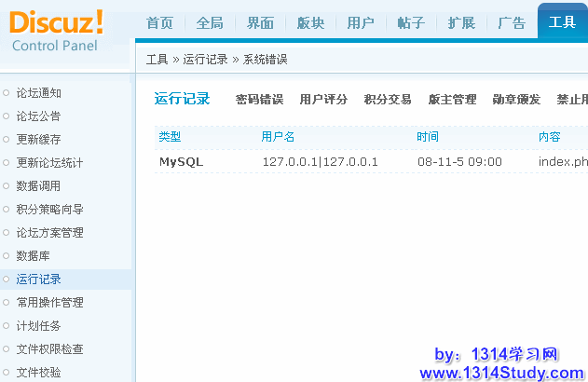
Task: Switch to the 全局 navigation tab
Action: coord(210,23)
